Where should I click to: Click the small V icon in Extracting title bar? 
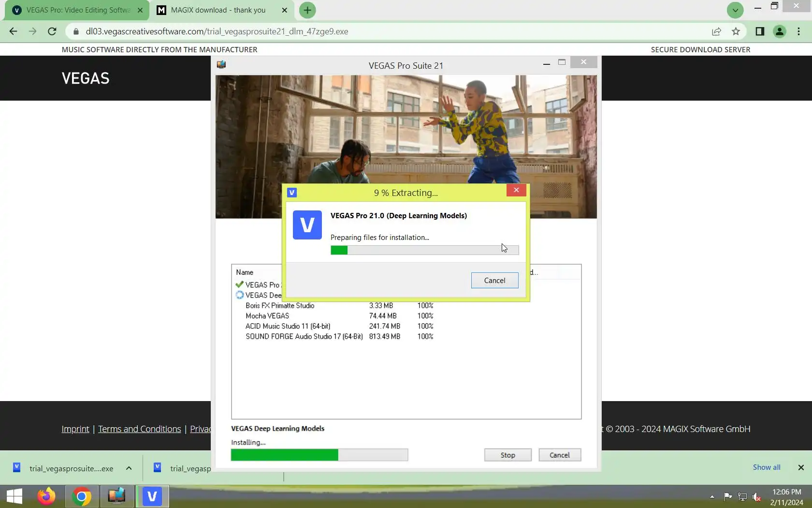click(x=292, y=193)
